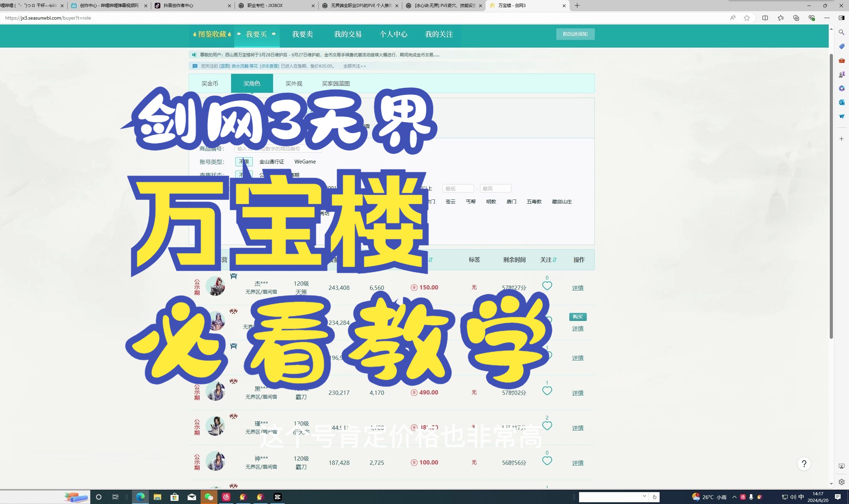Show hidden system tray icons
The image size is (849, 504).
click(x=734, y=497)
